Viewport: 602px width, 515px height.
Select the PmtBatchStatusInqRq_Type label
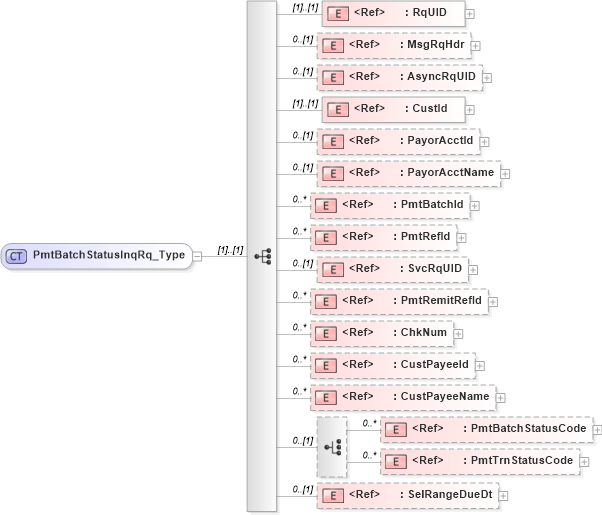109,255
